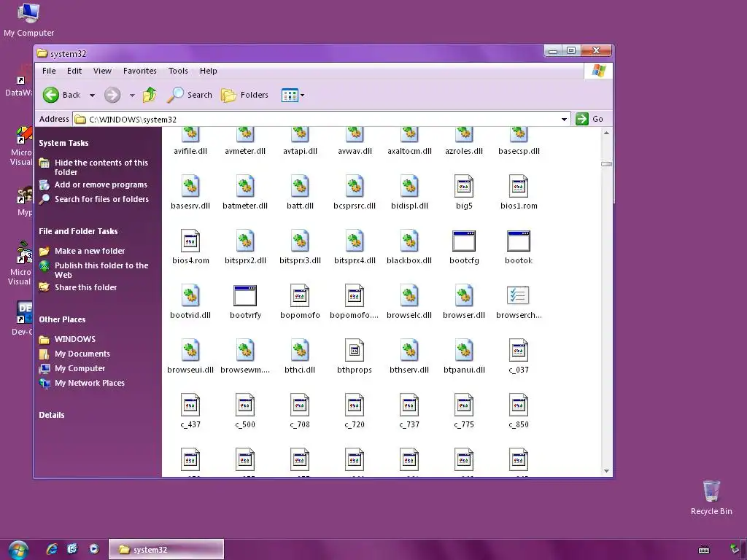Viewport: 747px width, 560px height.
Task: Select the bootcfg program icon
Action: pos(464,241)
